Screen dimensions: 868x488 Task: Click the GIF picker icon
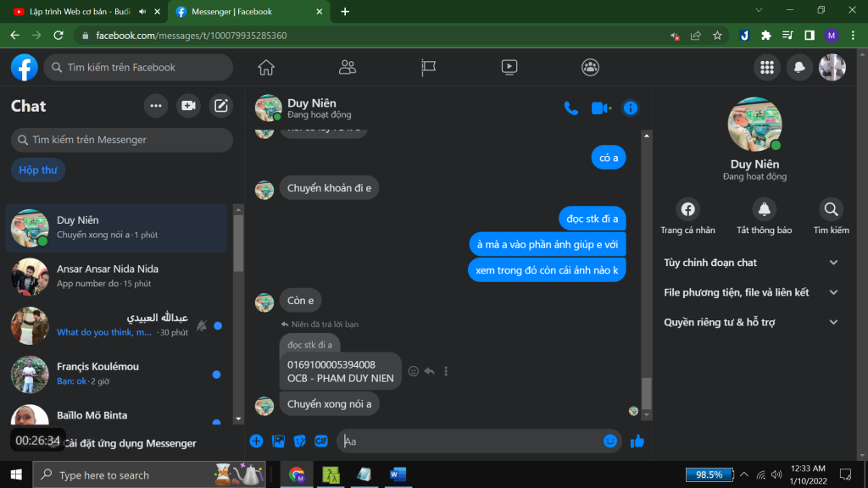[321, 441]
